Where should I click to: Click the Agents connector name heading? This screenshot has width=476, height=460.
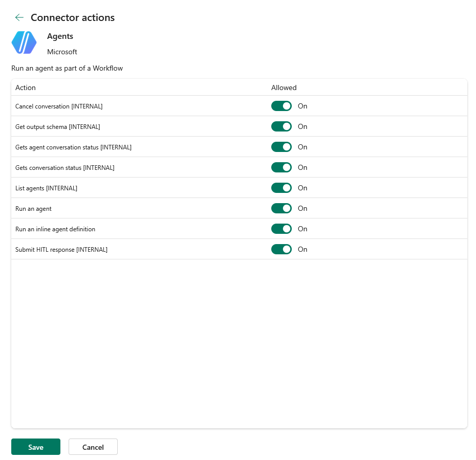click(60, 36)
